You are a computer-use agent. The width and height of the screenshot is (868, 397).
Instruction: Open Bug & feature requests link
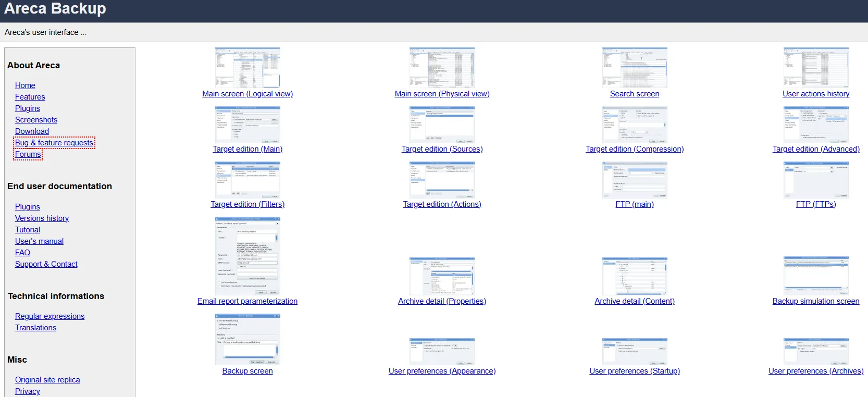[x=54, y=143]
